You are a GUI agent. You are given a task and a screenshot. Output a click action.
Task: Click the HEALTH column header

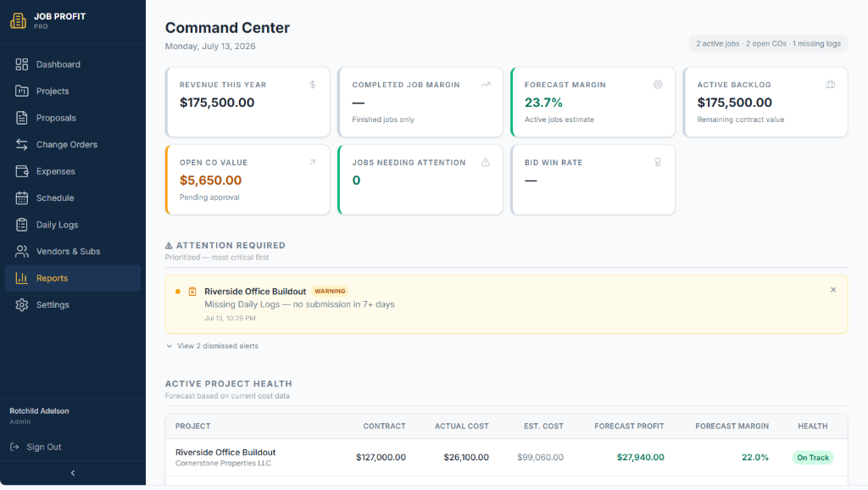pos(813,426)
